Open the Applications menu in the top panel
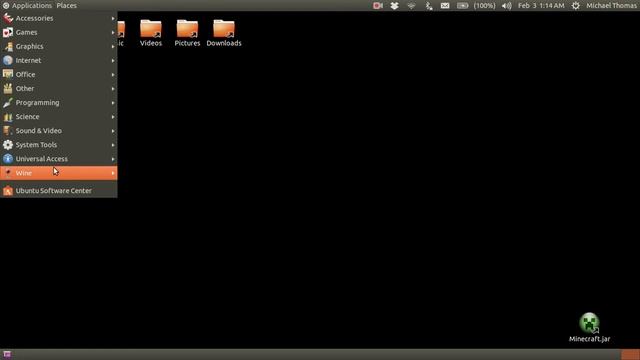 pyautogui.click(x=27, y=5)
